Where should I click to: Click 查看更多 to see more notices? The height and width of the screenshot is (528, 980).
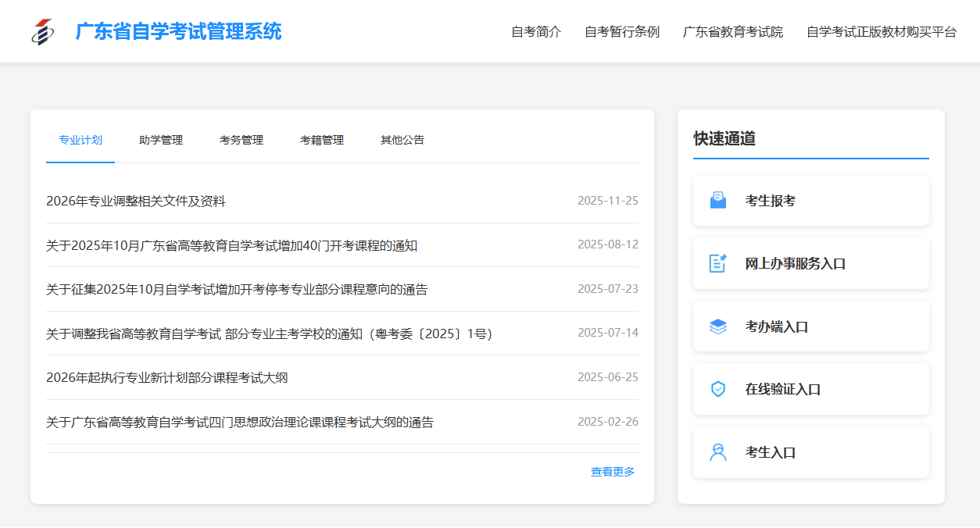coord(613,472)
